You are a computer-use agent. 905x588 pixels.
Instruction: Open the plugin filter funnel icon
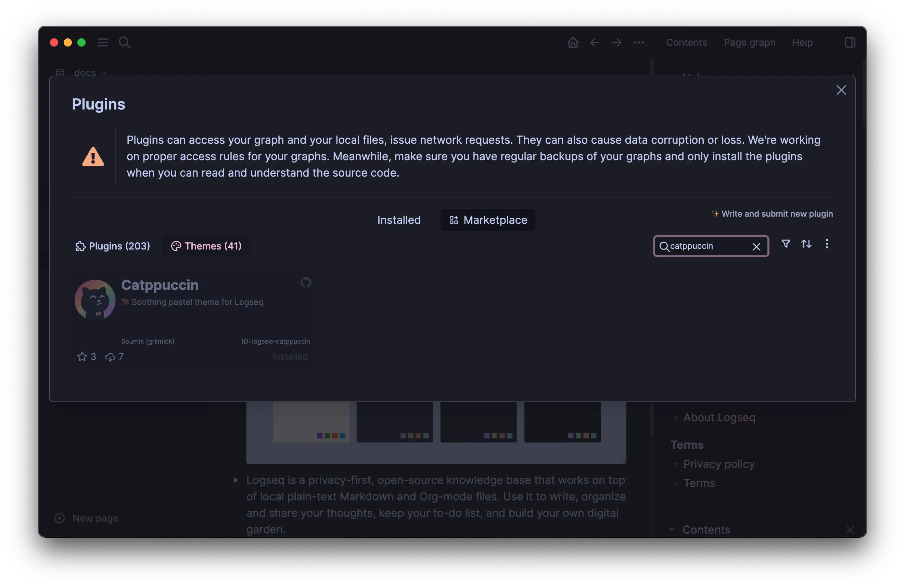(x=786, y=244)
